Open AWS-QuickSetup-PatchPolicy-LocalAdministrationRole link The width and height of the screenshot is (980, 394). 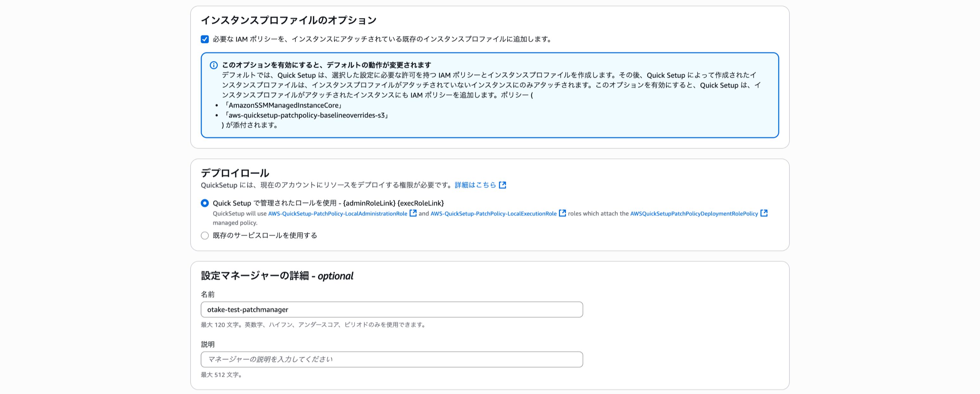click(337, 214)
